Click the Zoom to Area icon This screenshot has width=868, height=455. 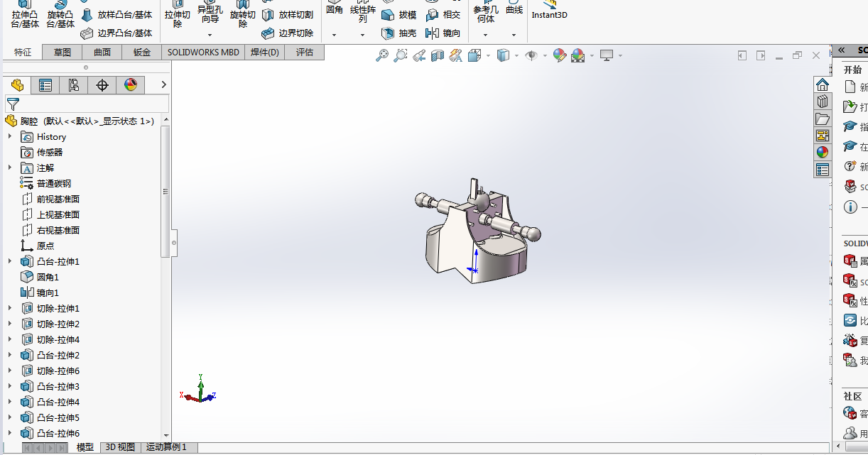click(x=401, y=55)
